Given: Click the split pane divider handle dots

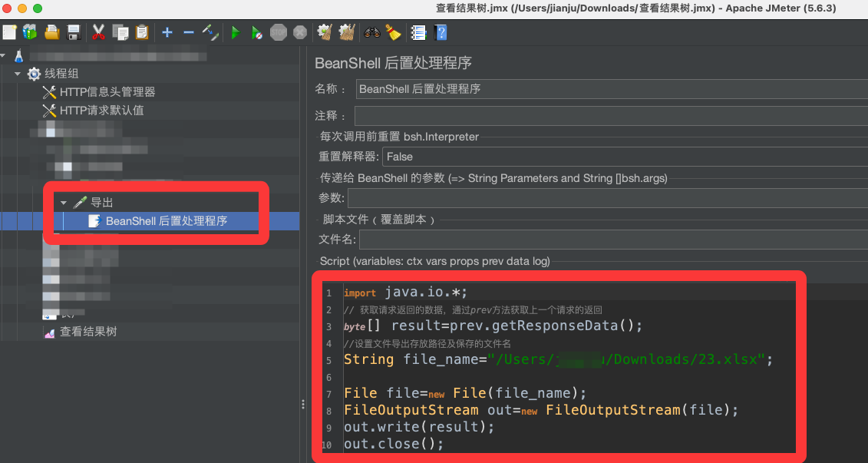Looking at the screenshot, I should 303,405.
